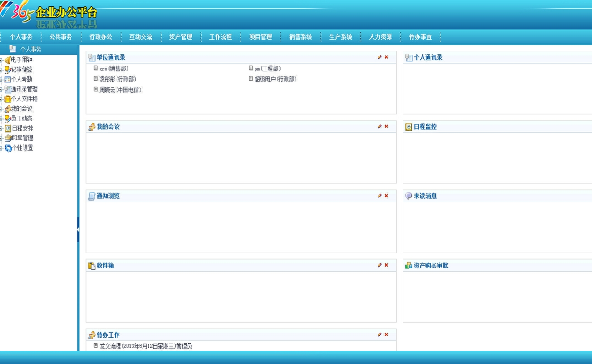Select 销售系统 in navigation bar

[301, 37]
